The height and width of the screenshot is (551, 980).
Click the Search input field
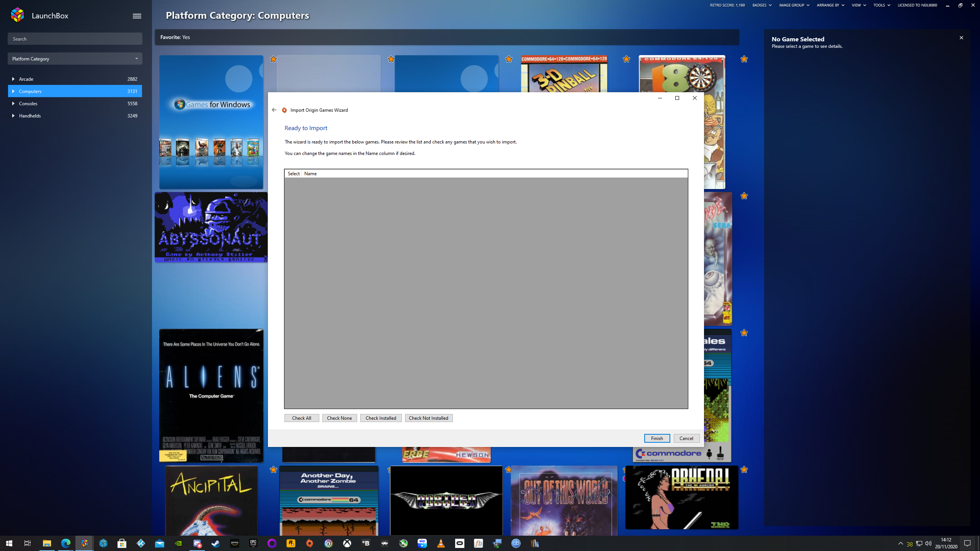click(75, 39)
